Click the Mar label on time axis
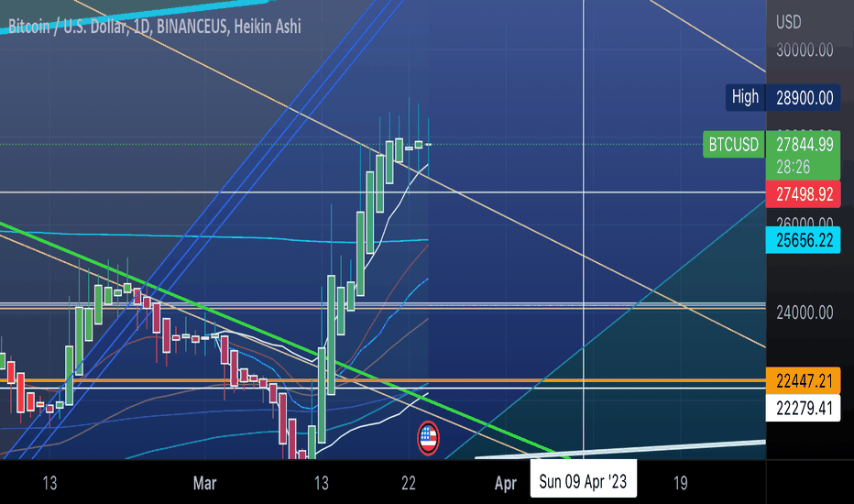This screenshot has height=504, width=854. click(204, 483)
